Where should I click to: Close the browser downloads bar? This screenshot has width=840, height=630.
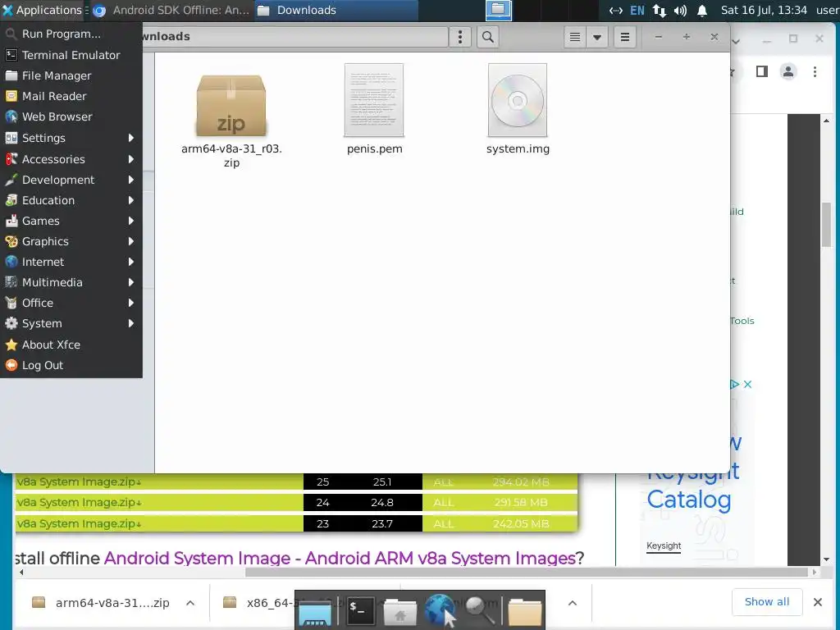click(818, 602)
